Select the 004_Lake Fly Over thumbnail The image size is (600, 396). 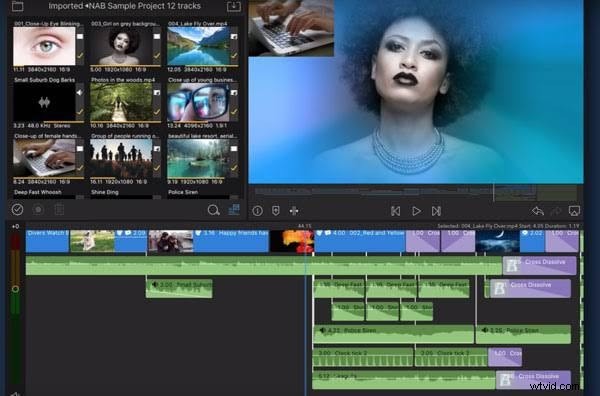tap(198, 46)
